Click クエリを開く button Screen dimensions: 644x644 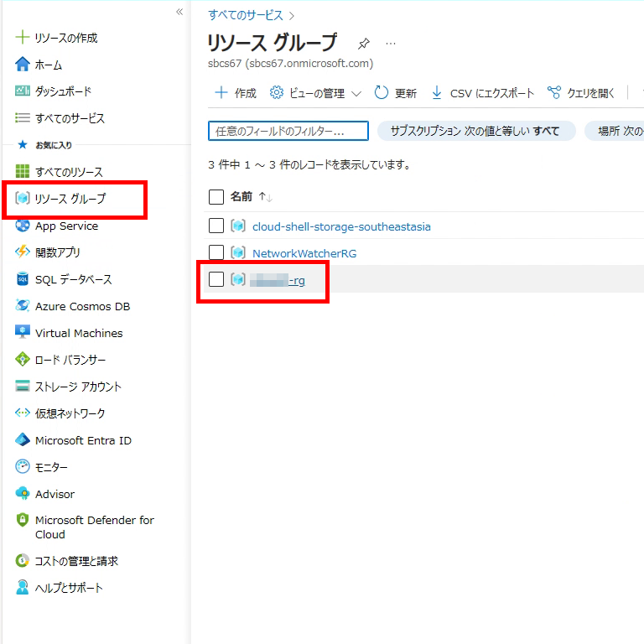(581, 93)
